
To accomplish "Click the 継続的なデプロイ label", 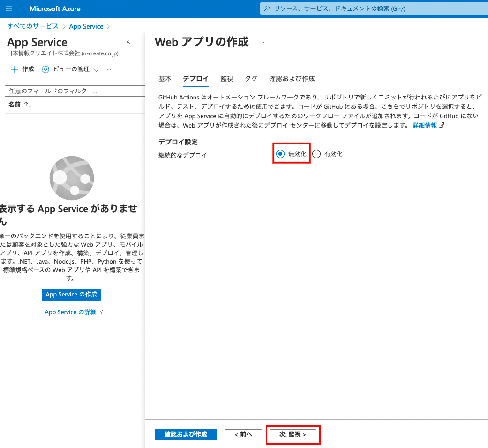I will (183, 155).
